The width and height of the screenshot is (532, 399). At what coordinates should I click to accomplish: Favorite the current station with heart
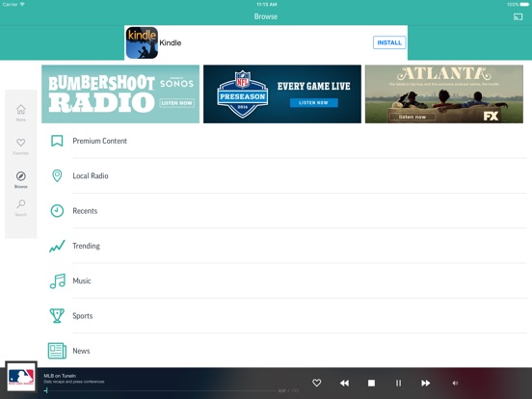pyautogui.click(x=316, y=383)
